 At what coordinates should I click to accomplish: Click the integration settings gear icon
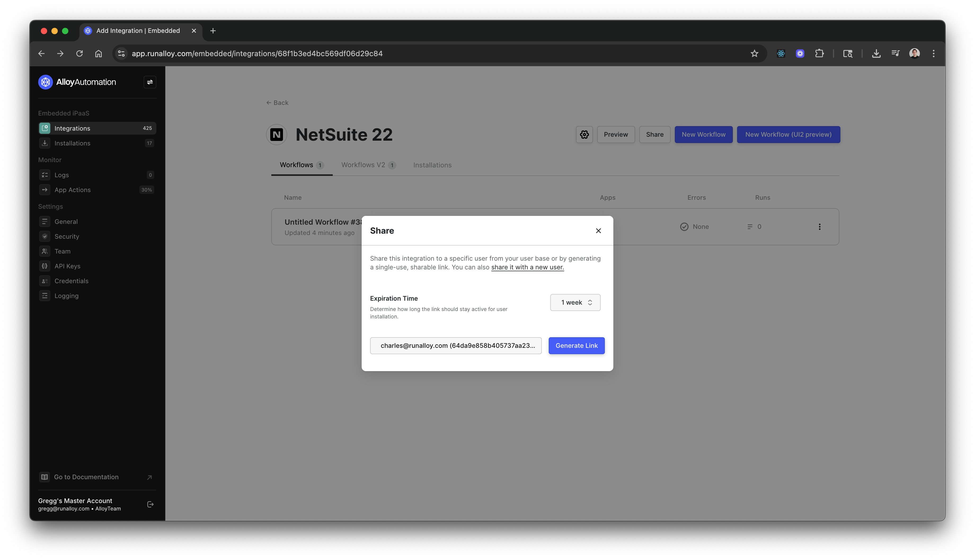pyautogui.click(x=584, y=135)
